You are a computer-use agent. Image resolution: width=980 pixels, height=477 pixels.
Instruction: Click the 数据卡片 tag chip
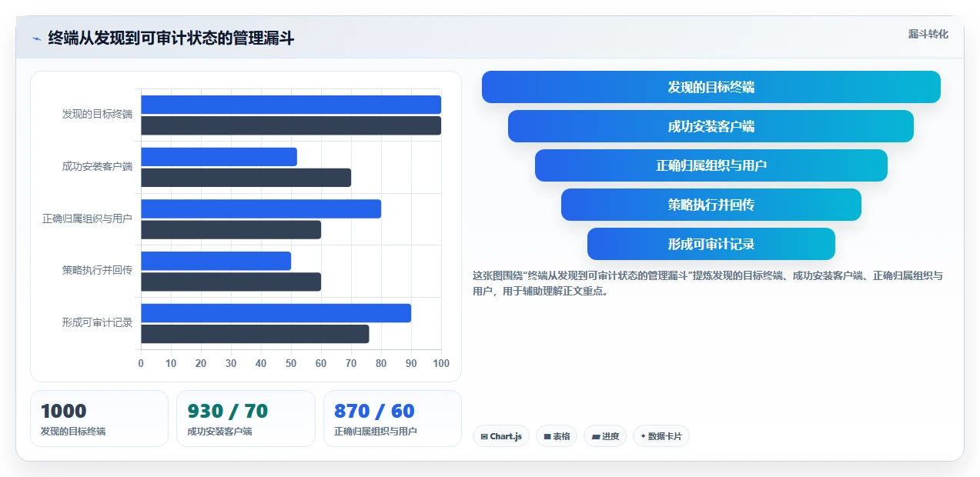pos(661,436)
